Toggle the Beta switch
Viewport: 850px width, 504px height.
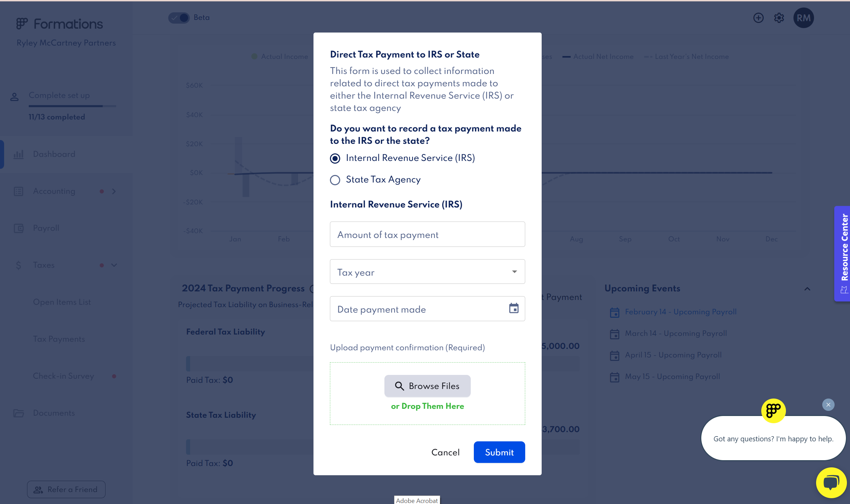(x=179, y=18)
